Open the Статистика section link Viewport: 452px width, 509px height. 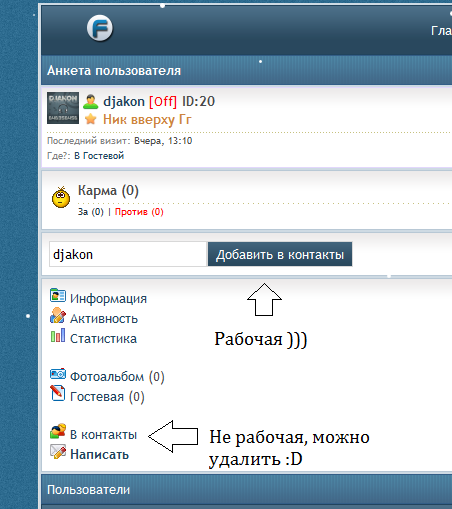coord(103,339)
